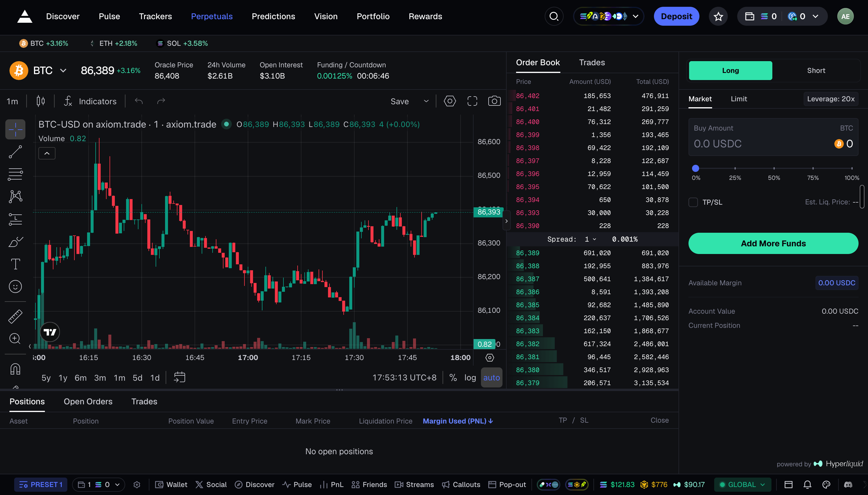Click the star favorites icon
The height and width of the screenshot is (495, 868).
pyautogui.click(x=718, y=16)
